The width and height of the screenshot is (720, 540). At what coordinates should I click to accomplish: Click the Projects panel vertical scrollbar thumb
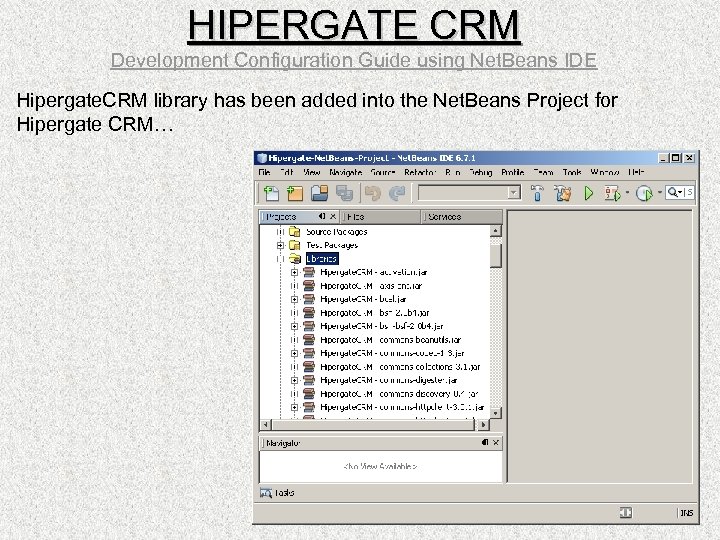pos(495,255)
